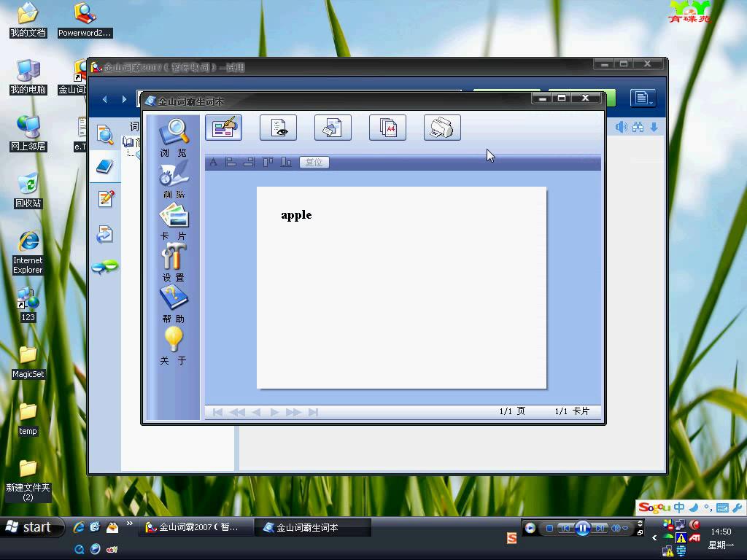Stop playback in the media player toolbar
Screen dimensions: 747x560
(549, 528)
